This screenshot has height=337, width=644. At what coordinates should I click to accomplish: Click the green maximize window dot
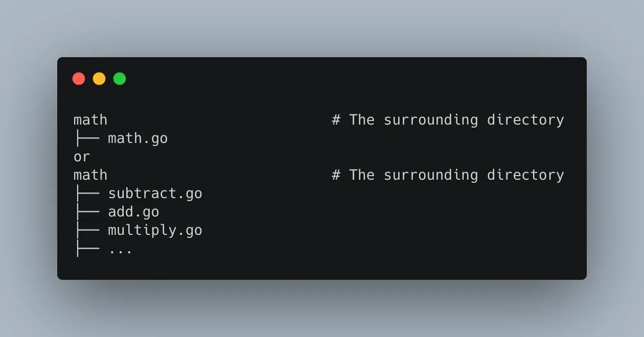point(120,79)
